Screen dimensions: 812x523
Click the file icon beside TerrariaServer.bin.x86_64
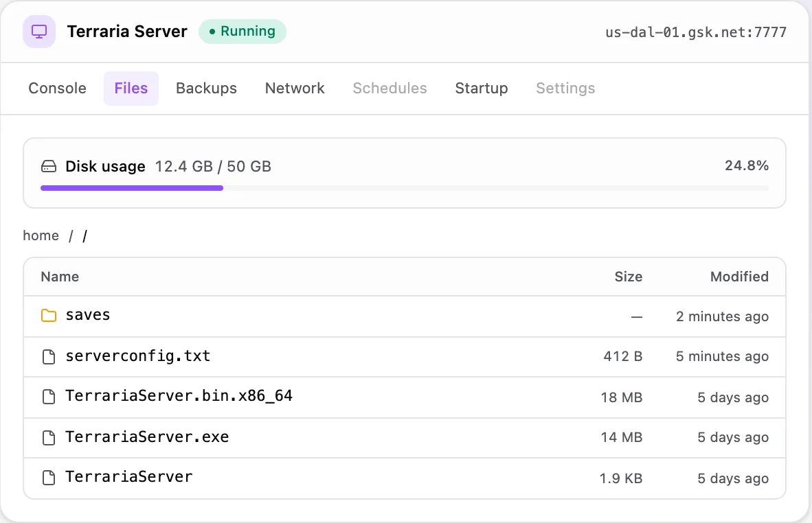click(x=49, y=397)
